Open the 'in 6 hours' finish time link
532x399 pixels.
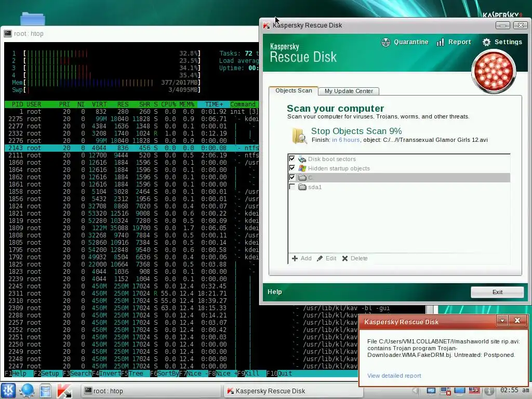point(345,140)
